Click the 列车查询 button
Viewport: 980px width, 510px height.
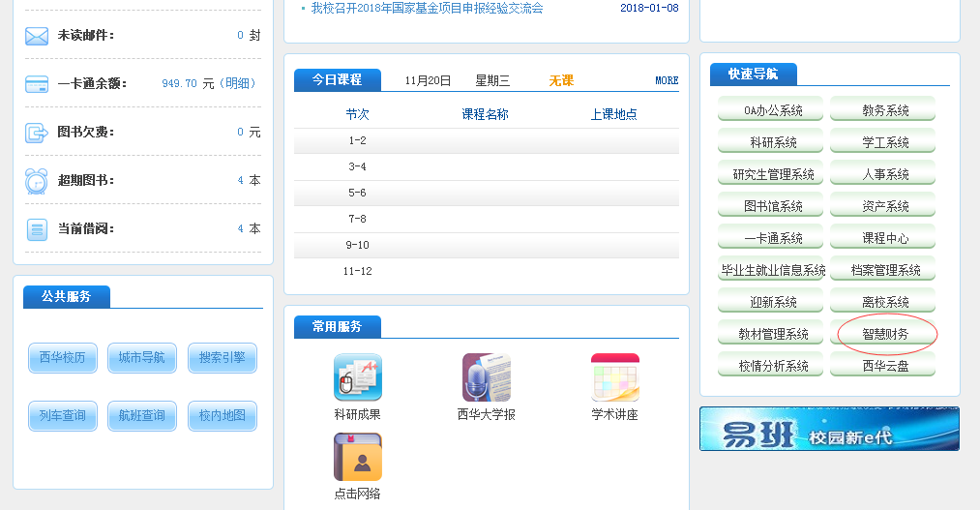click(63, 416)
